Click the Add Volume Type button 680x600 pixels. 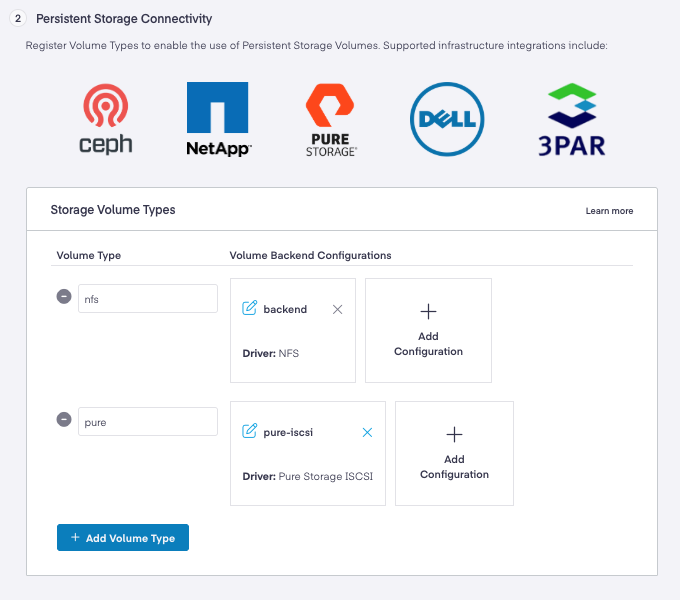click(123, 538)
